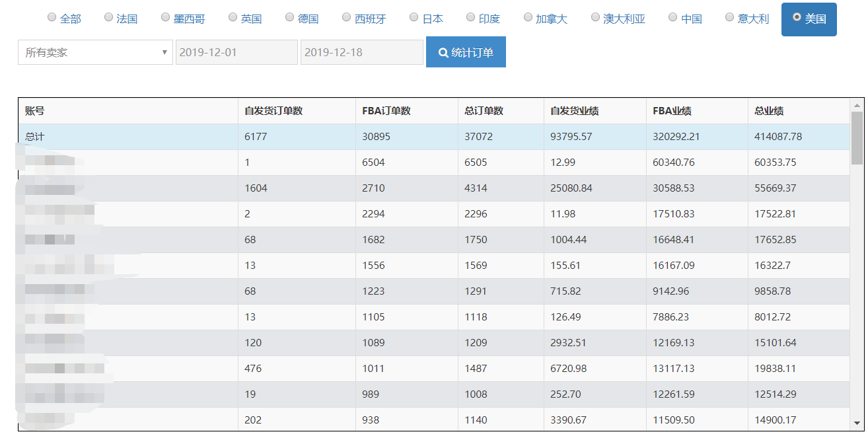Click the 统计订单 search button
The image size is (868, 444).
pos(466,52)
